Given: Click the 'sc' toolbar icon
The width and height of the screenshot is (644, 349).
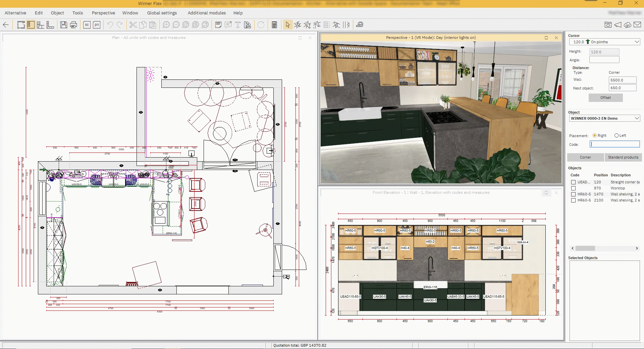Looking at the screenshot, I should [87, 25].
